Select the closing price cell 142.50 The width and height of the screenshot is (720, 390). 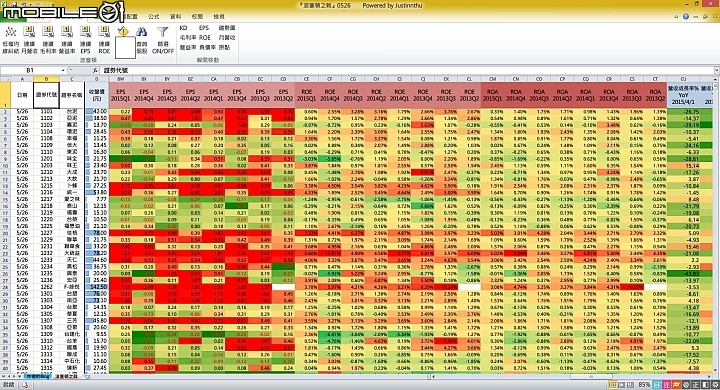click(96, 287)
